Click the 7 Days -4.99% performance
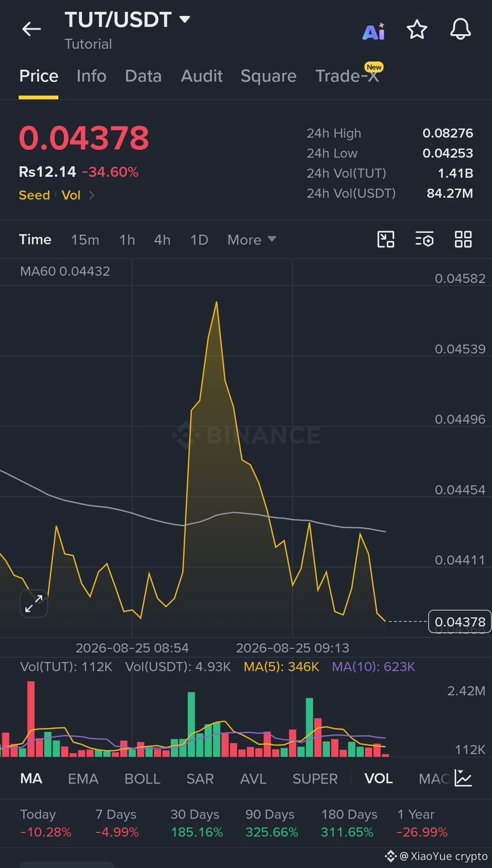 117,823
